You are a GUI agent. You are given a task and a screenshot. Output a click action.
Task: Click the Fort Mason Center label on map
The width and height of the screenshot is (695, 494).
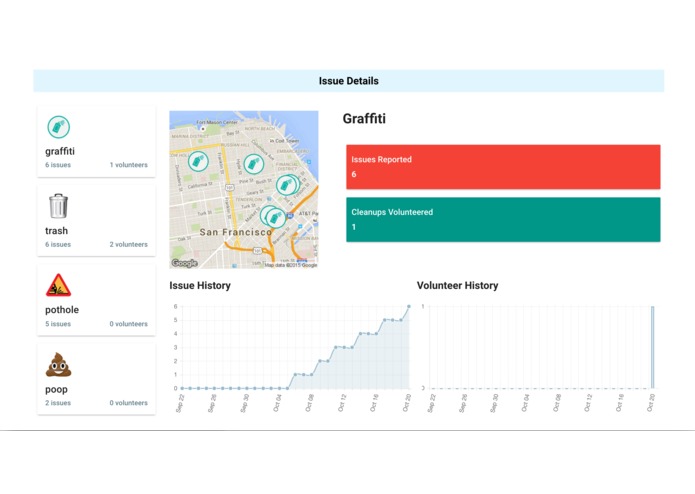coord(218,122)
